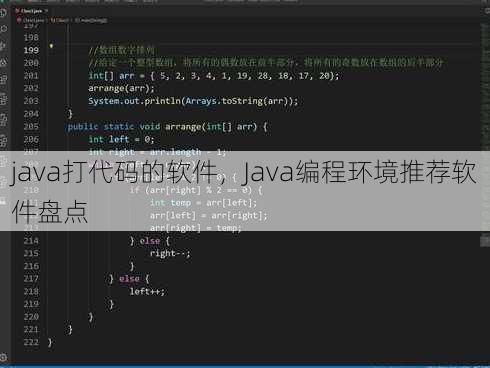Click line number 201 in the gutter
Screen dimensions: 490x368
31,76
